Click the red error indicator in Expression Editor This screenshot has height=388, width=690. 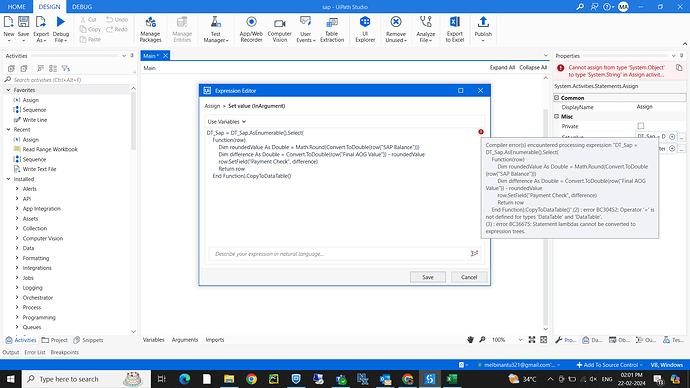(x=481, y=132)
